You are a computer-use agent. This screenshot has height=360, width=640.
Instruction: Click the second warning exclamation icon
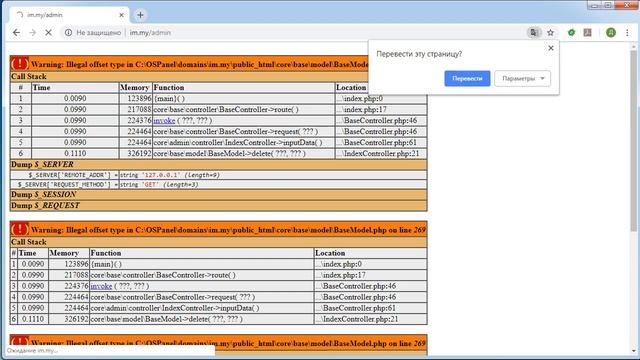coord(19,229)
